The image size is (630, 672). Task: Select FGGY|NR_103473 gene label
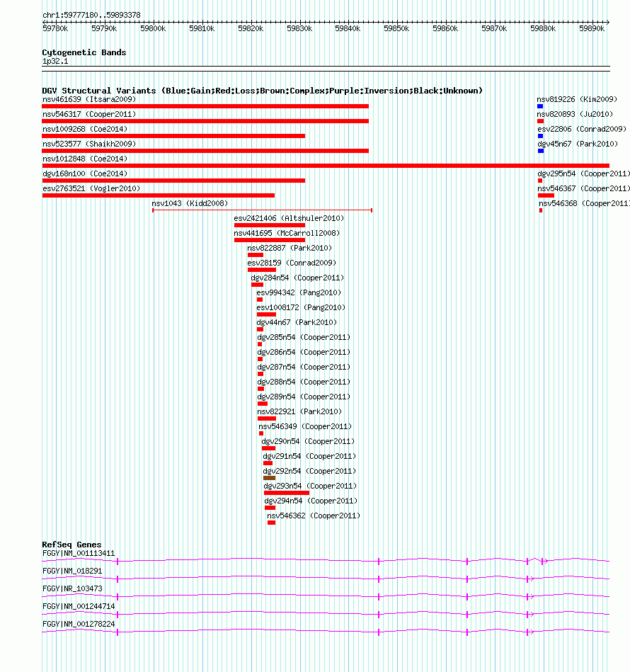tap(72, 589)
